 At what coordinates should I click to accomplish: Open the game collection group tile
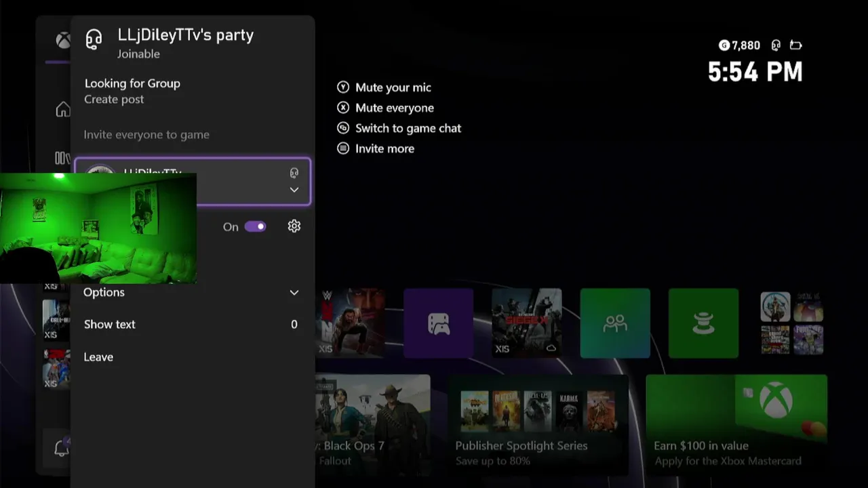[x=791, y=323]
